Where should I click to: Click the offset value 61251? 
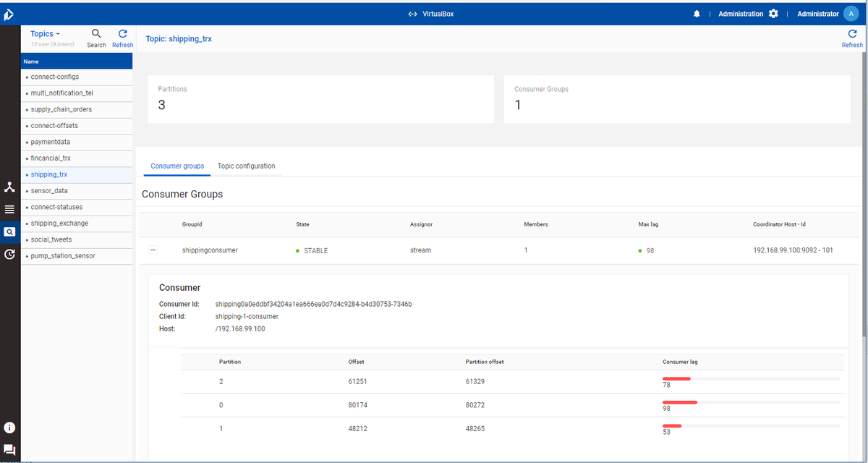(x=358, y=381)
